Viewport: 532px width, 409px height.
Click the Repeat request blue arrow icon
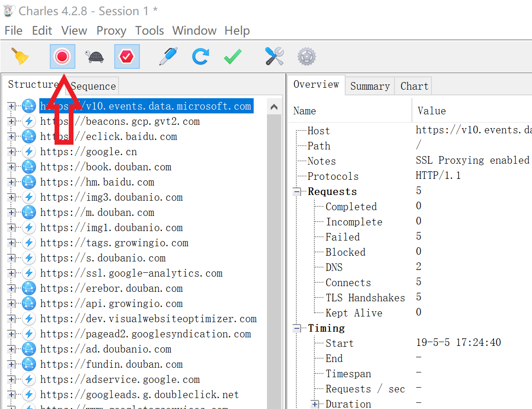201,56
